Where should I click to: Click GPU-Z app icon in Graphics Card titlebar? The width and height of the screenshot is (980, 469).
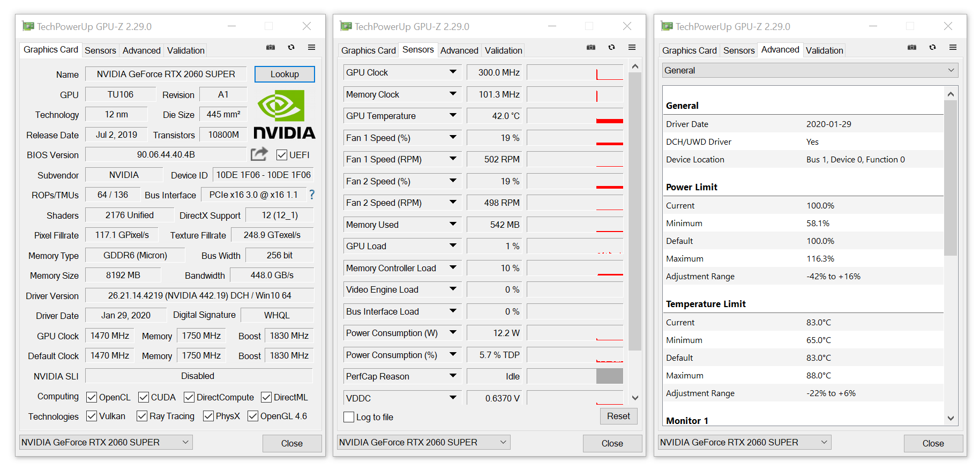28,26
